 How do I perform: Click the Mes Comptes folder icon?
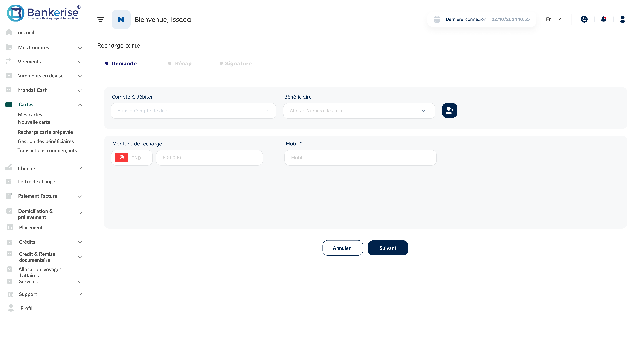pyautogui.click(x=9, y=47)
